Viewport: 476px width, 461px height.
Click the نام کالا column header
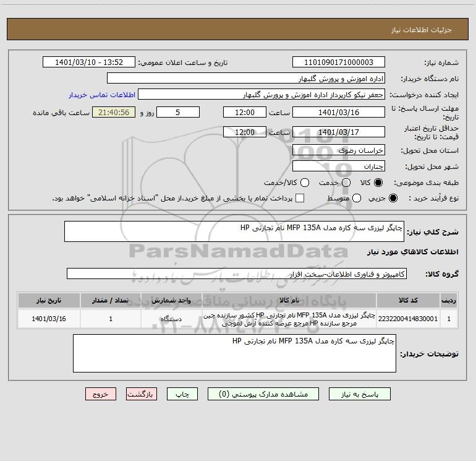pyautogui.click(x=289, y=300)
